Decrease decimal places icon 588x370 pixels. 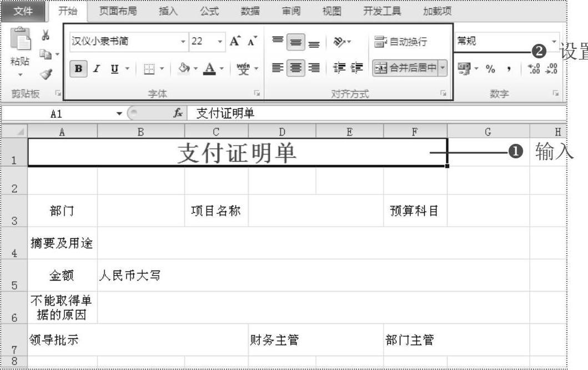[551, 69]
